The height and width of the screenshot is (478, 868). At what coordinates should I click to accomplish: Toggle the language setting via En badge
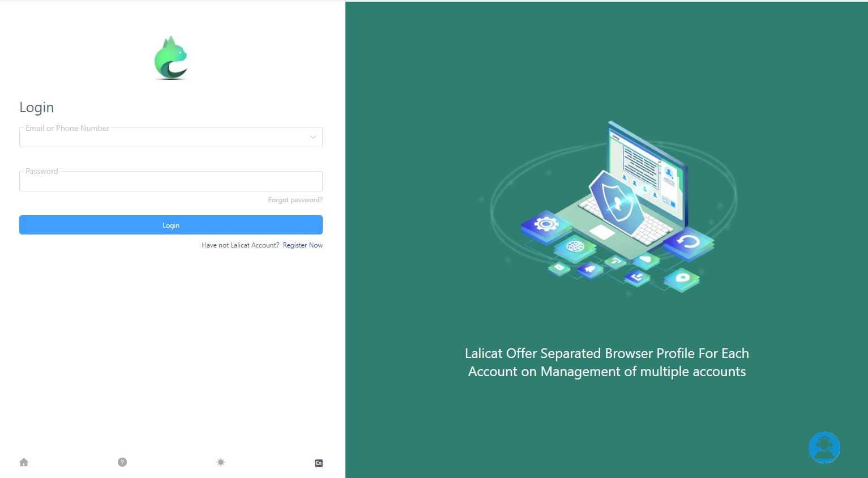click(x=318, y=463)
